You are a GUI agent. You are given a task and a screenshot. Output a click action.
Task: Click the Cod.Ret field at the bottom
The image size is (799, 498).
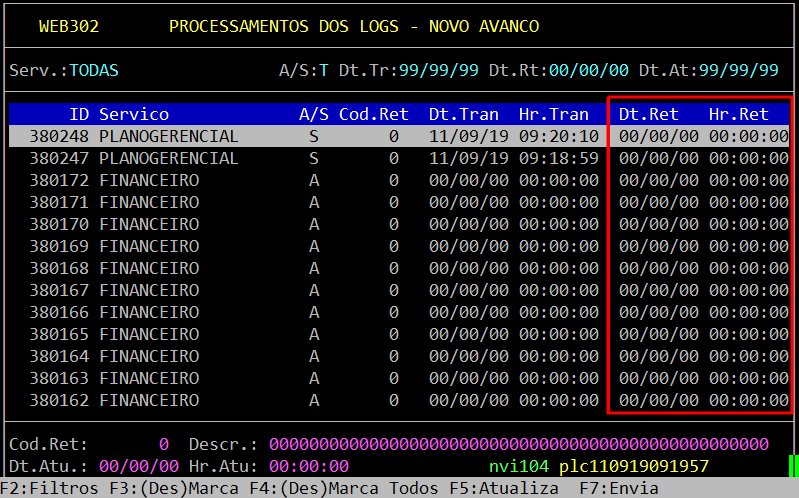pos(163,443)
